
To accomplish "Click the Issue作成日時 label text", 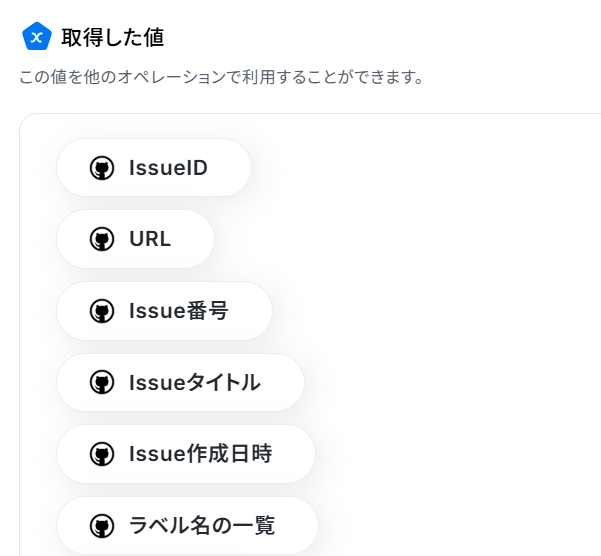I will point(200,454).
